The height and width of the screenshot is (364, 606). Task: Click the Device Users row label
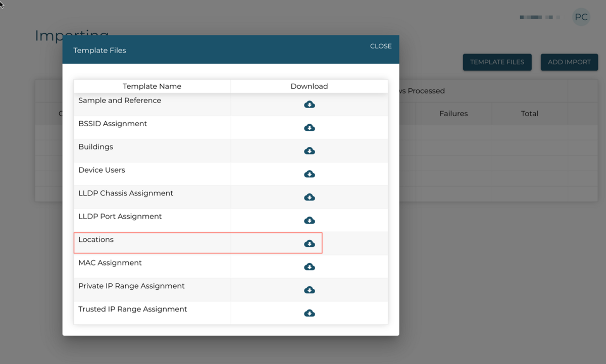102,170
